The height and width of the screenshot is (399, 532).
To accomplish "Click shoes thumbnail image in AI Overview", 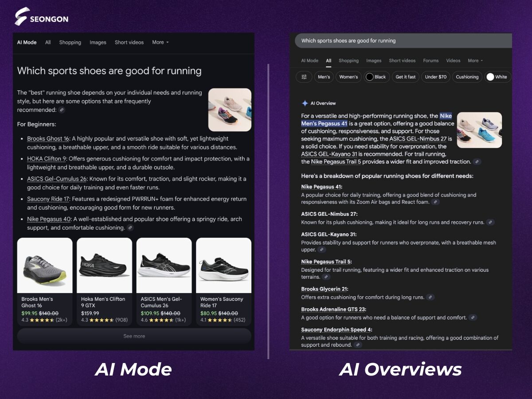I will coord(479,130).
